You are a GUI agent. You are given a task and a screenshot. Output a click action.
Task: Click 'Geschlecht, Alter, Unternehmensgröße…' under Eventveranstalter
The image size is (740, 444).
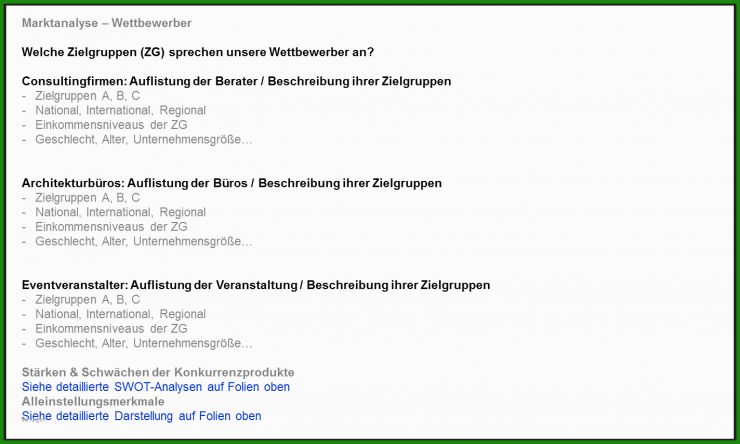143,343
